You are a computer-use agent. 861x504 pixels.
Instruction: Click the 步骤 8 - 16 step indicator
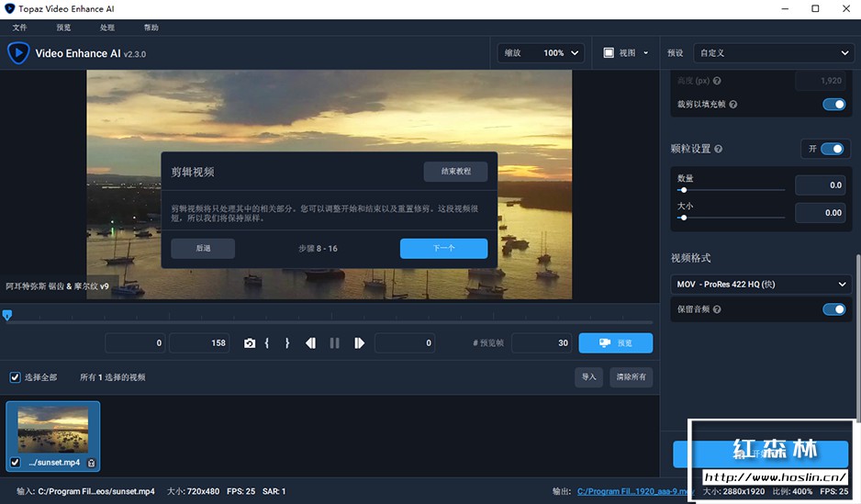click(318, 249)
